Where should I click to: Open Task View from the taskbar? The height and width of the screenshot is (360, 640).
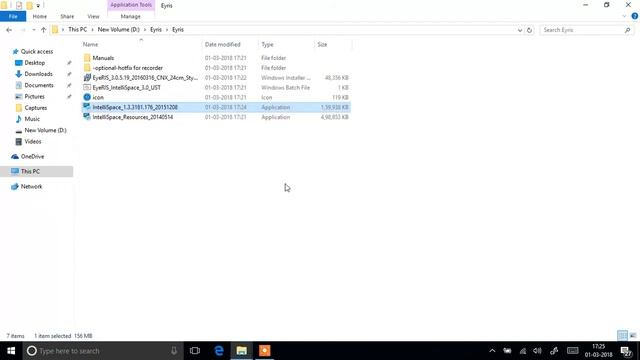click(x=195, y=351)
